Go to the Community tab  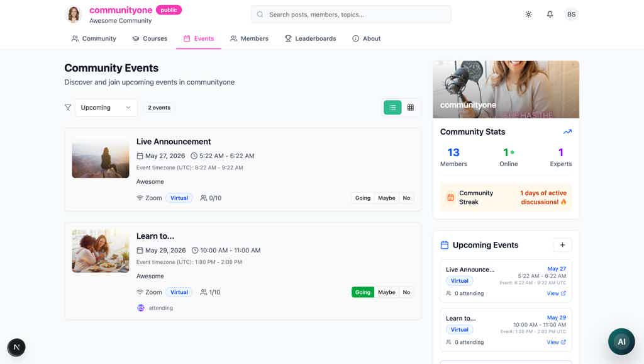94,38
